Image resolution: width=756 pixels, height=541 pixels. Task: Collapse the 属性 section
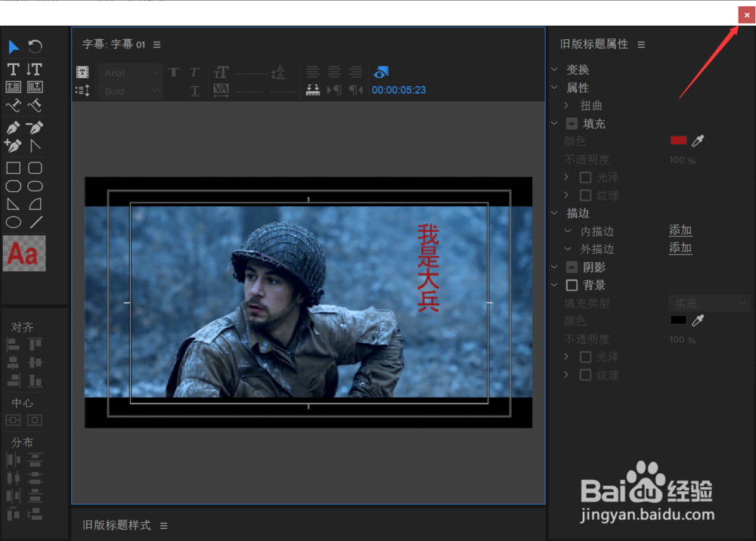554,87
